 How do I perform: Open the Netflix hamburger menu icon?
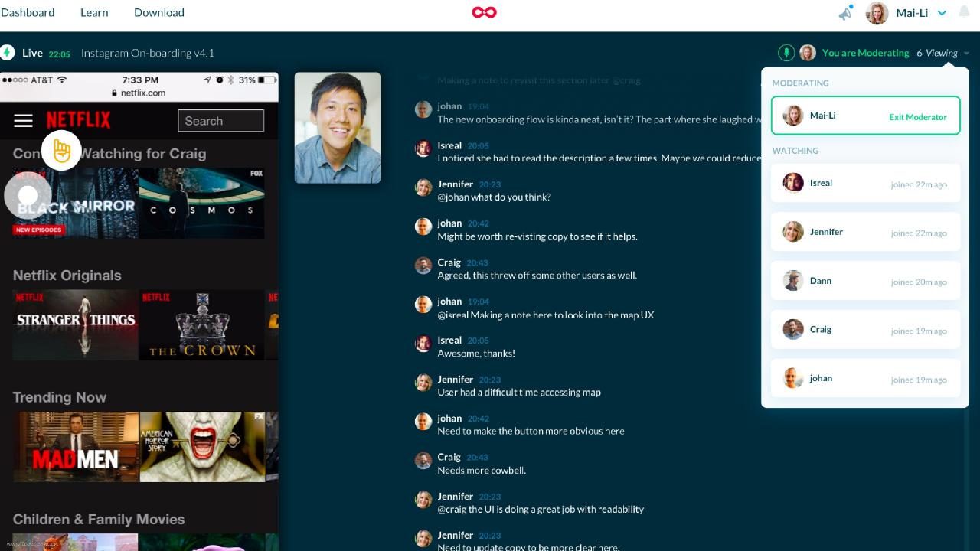24,120
